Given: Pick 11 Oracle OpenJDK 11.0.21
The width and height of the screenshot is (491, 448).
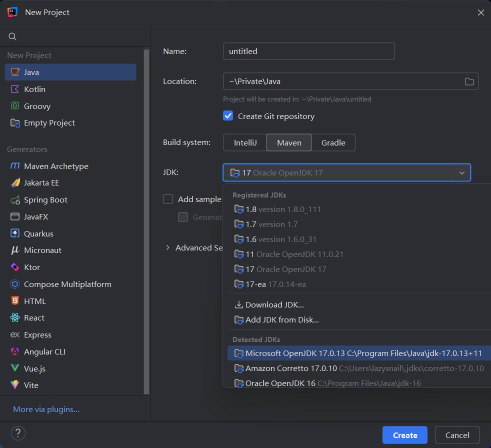Looking at the screenshot, I should tap(359, 254).
